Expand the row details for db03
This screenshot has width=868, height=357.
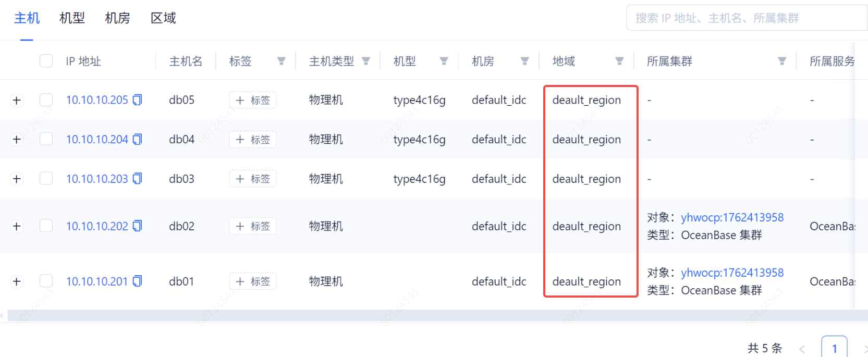point(17,179)
